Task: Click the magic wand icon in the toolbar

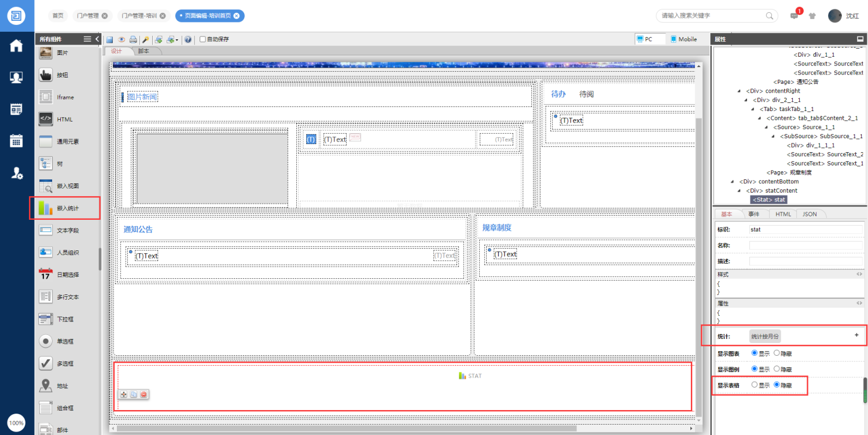Action: click(x=145, y=39)
